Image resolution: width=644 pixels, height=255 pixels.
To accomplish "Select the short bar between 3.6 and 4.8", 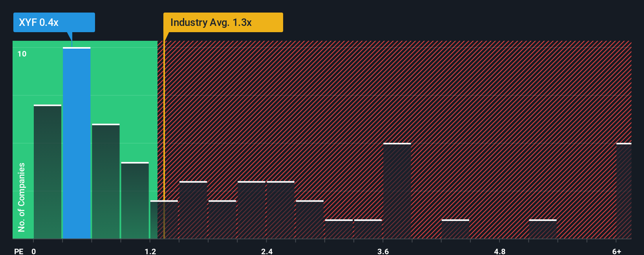I will click(455, 229).
